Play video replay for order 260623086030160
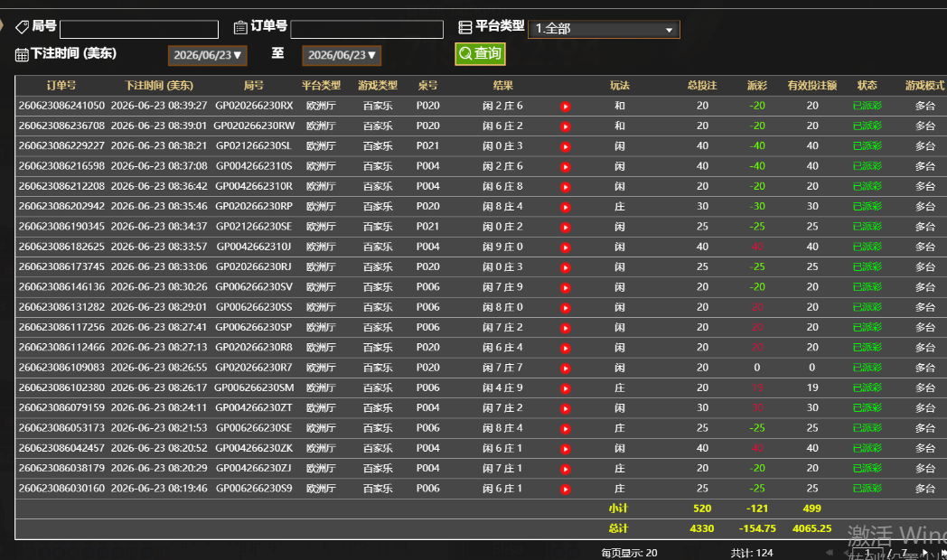This screenshot has height=560, width=947. tap(566, 490)
